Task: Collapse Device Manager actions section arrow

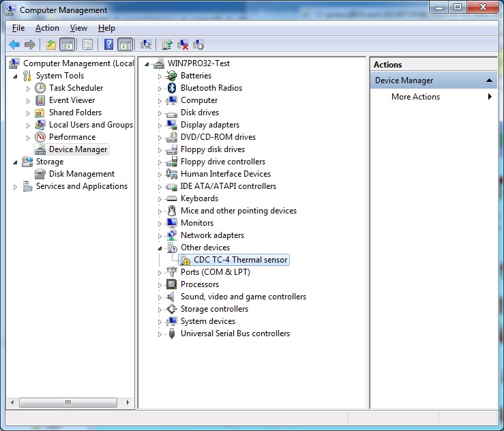Action: coord(489,80)
